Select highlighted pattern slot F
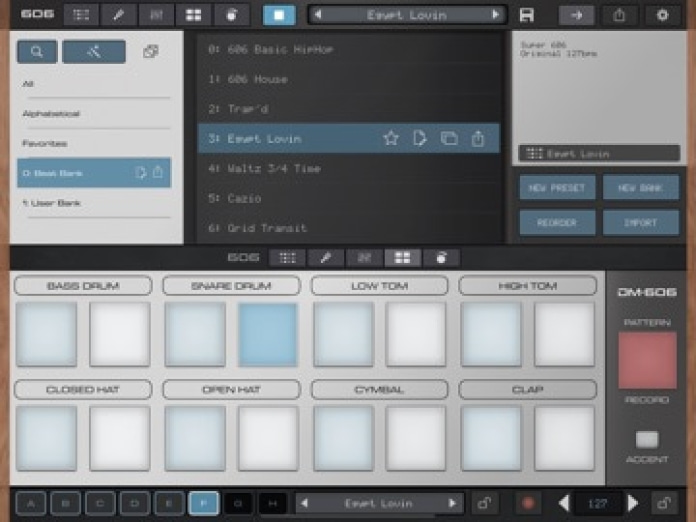 [203, 503]
